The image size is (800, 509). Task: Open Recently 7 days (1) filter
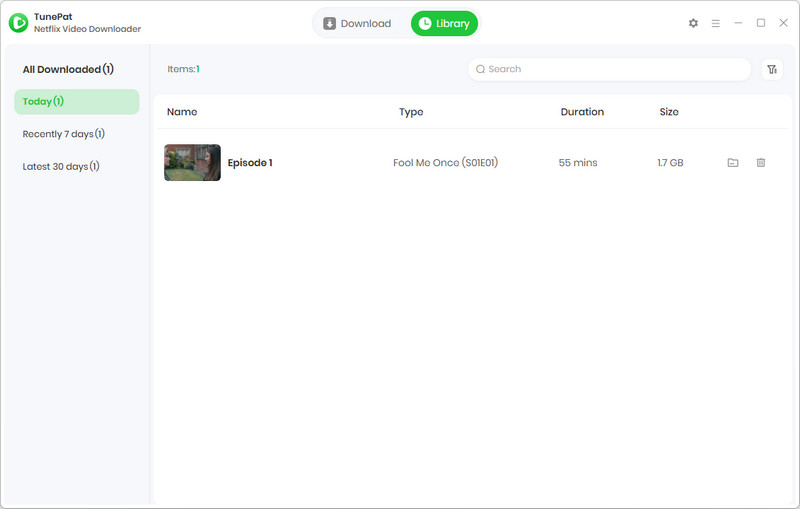point(63,134)
